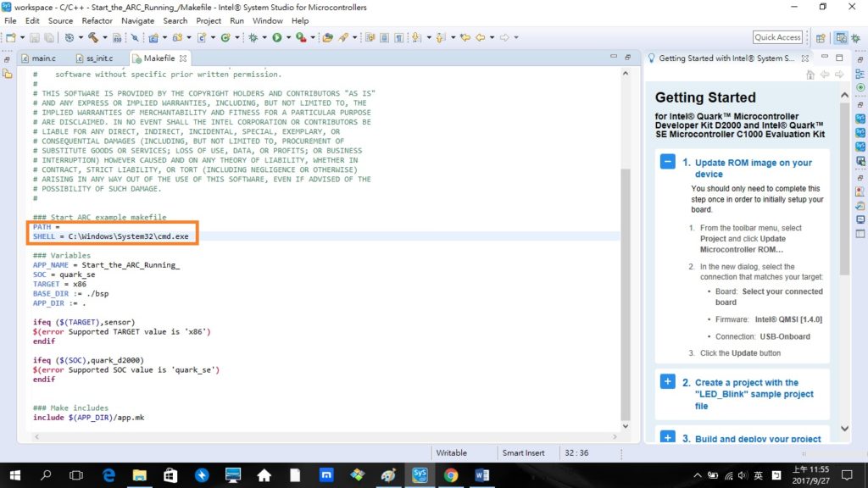
Task: Open the Search flashlight dropdown arrow
Action: (355, 37)
